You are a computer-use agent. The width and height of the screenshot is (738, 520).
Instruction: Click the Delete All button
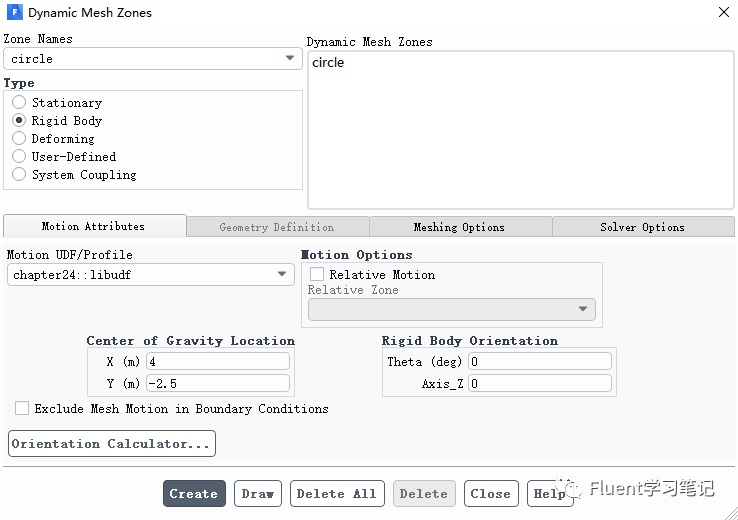[337, 494]
